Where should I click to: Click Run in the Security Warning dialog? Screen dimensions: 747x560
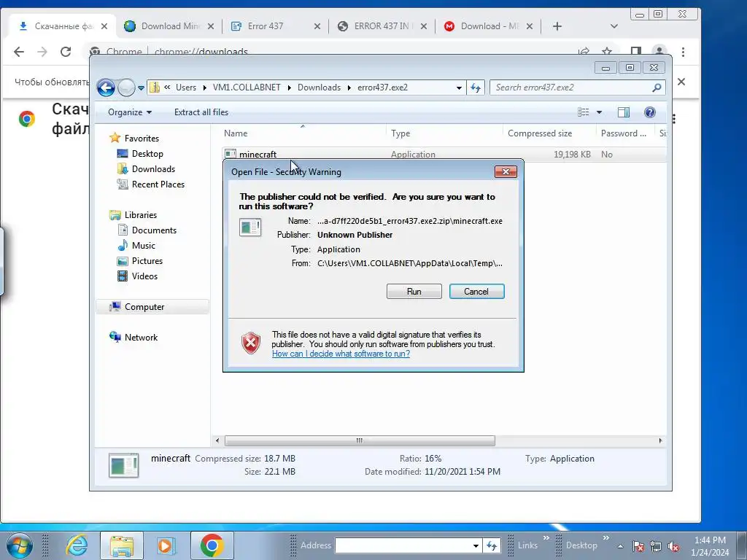[x=414, y=292]
